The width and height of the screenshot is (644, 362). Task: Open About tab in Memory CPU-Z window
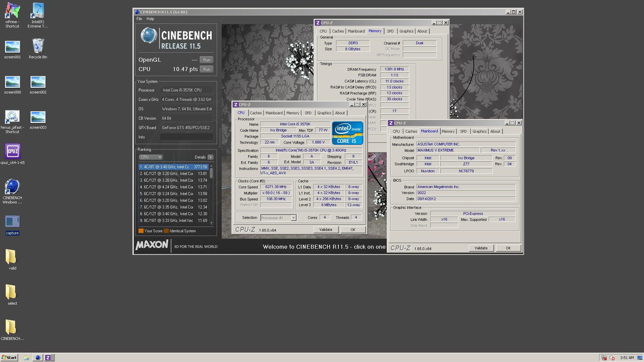[x=422, y=31]
